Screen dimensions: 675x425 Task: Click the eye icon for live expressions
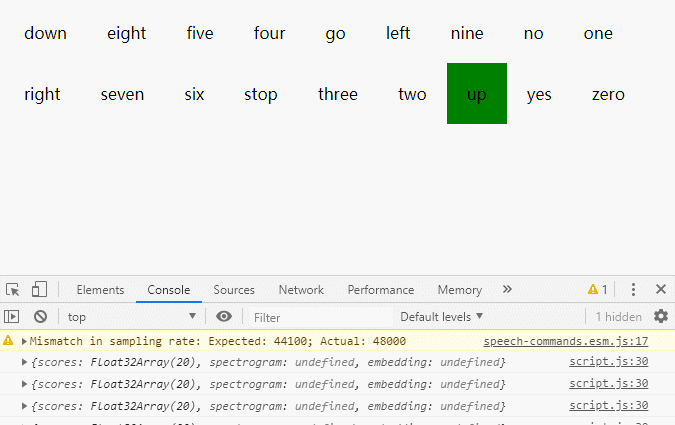pyautogui.click(x=224, y=317)
